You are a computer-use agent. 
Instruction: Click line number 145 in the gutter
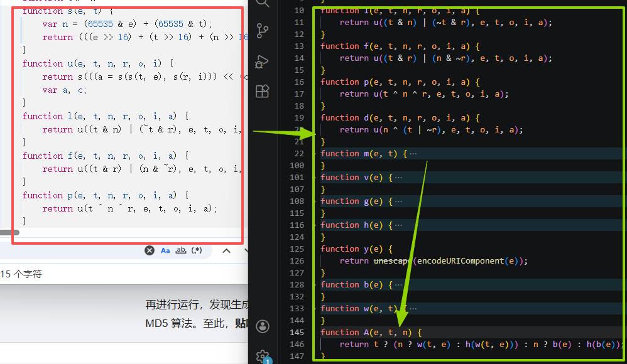[298, 333]
